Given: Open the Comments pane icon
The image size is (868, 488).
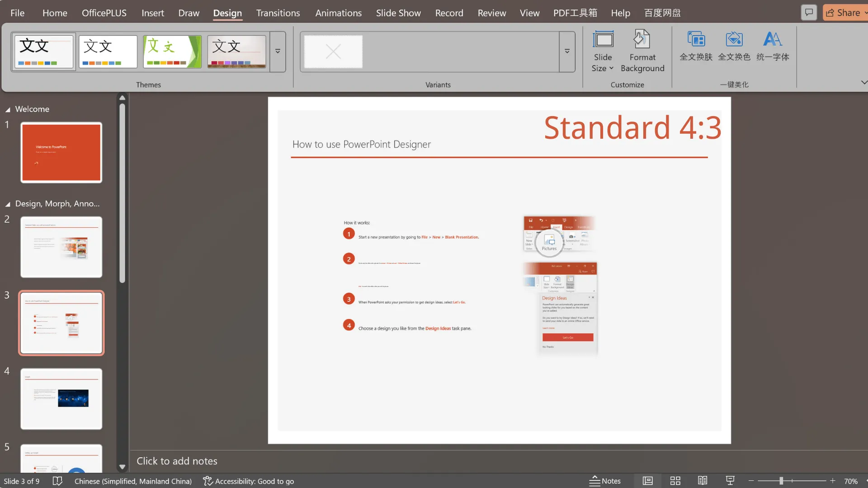Looking at the screenshot, I should point(809,13).
